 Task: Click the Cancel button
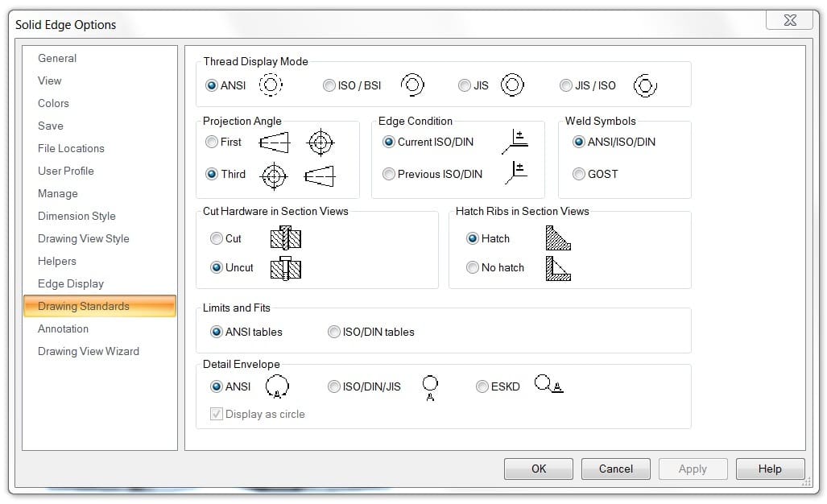615,469
